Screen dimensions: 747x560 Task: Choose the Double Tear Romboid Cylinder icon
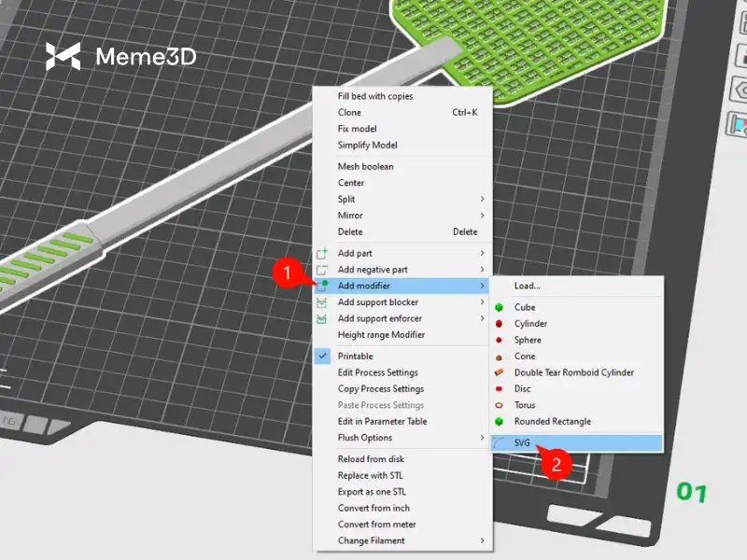pos(500,372)
